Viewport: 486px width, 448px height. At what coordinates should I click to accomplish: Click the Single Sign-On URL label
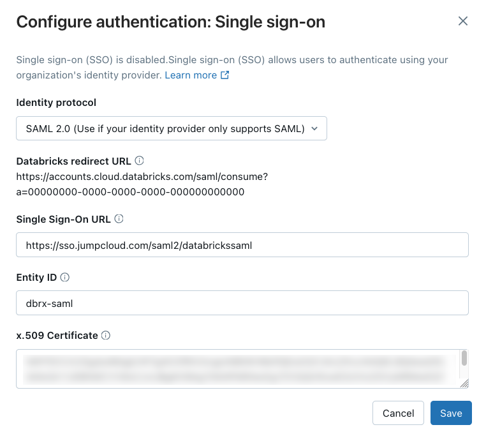tap(63, 219)
